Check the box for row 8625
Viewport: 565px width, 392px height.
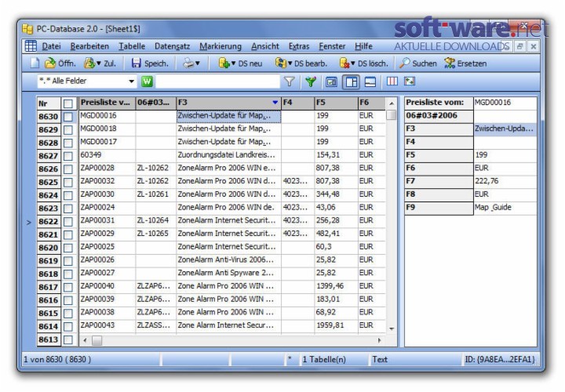click(67, 182)
